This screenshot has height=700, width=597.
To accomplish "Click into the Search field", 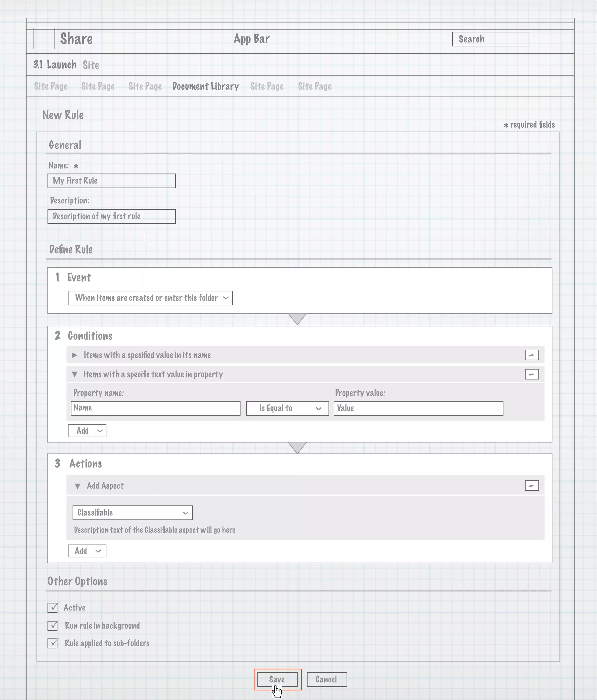I will tap(491, 39).
